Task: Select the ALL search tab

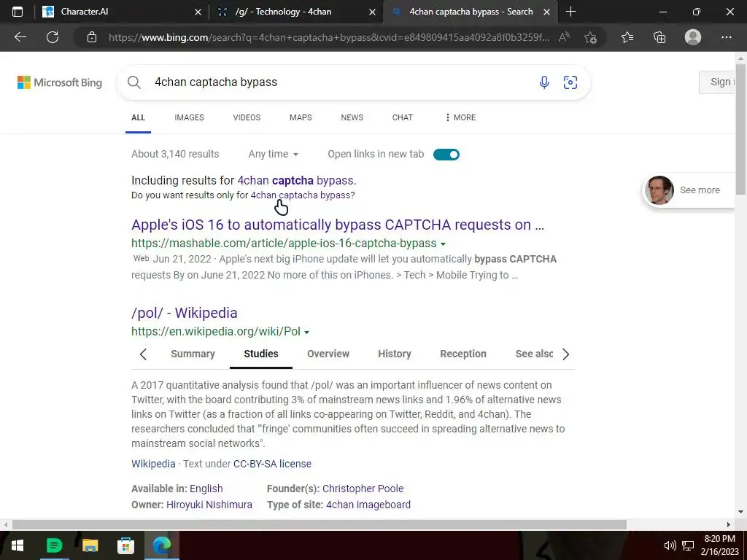Action: pos(138,117)
